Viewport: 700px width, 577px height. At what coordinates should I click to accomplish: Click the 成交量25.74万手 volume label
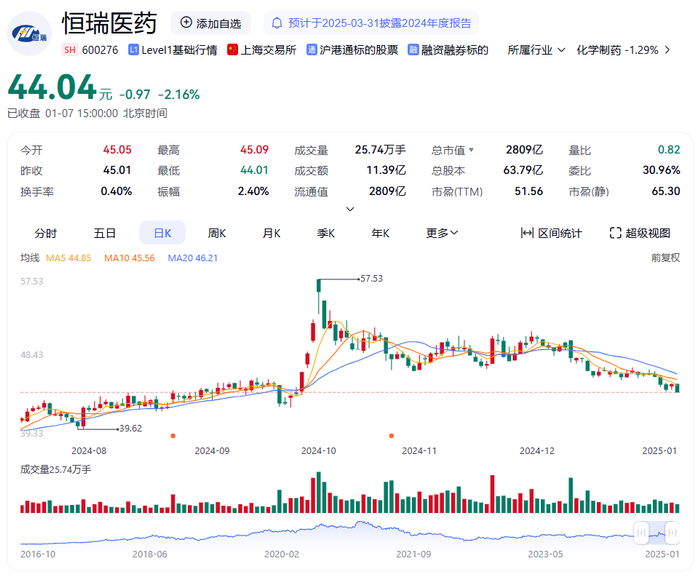tap(56, 469)
